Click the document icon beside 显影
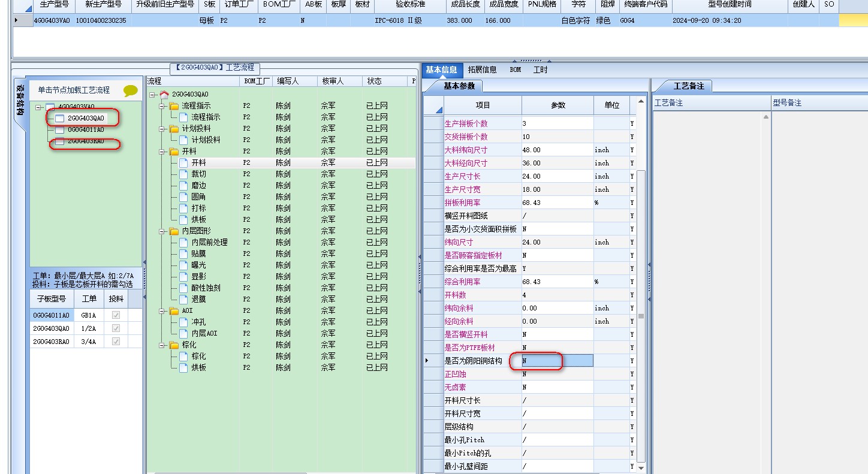This screenshot has width=868, height=474. coord(183,277)
